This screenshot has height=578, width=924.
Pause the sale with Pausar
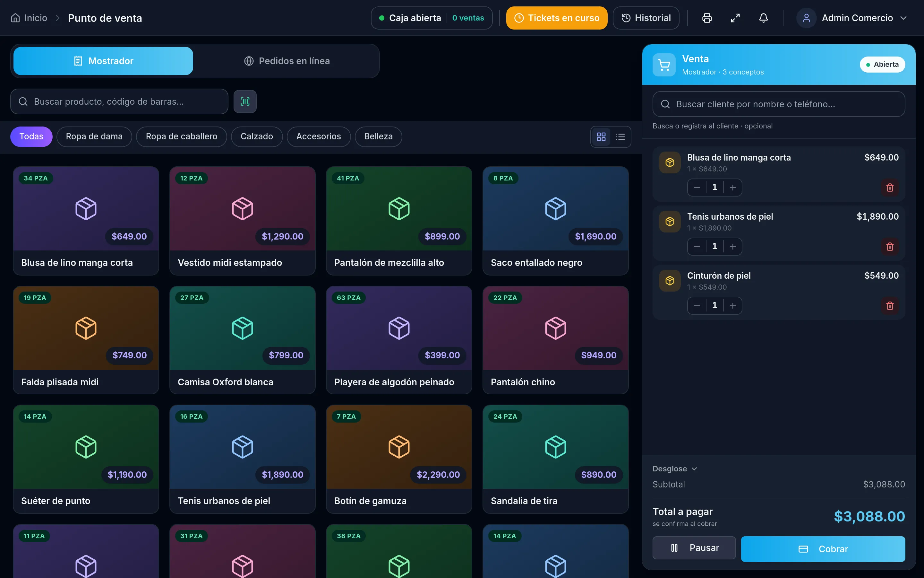pos(694,548)
